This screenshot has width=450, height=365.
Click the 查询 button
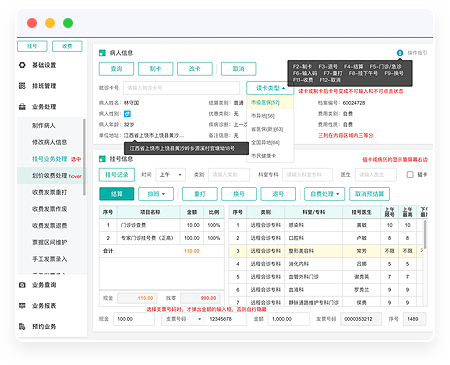click(116, 69)
